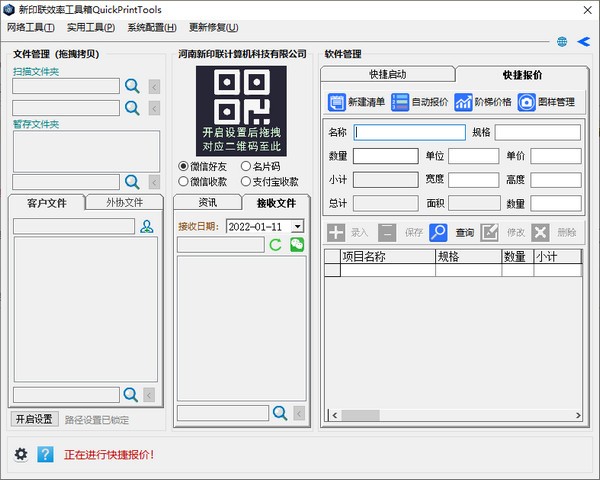Open 图样管理 pattern management
Viewport: 600px width, 480px height.
click(x=526, y=102)
